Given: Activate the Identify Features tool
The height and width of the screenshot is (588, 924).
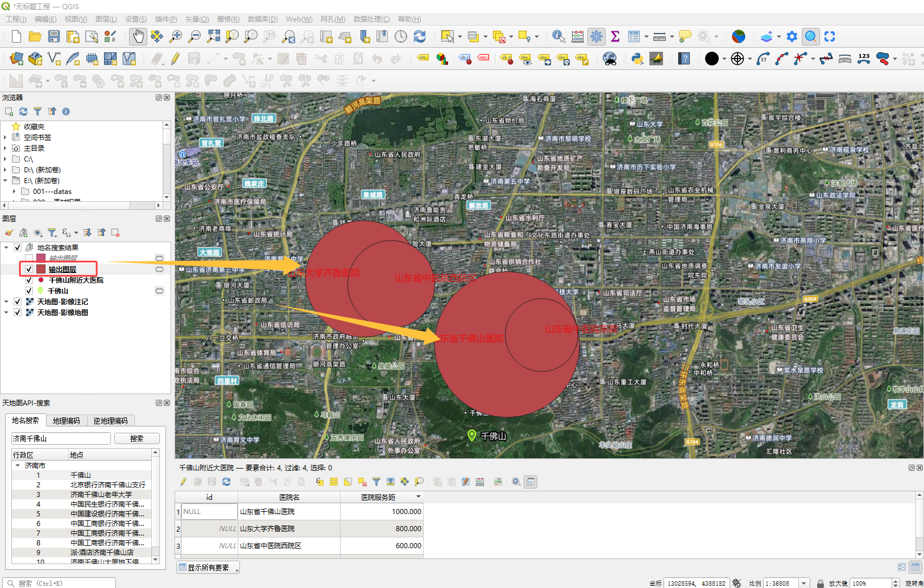Looking at the screenshot, I should (x=558, y=36).
